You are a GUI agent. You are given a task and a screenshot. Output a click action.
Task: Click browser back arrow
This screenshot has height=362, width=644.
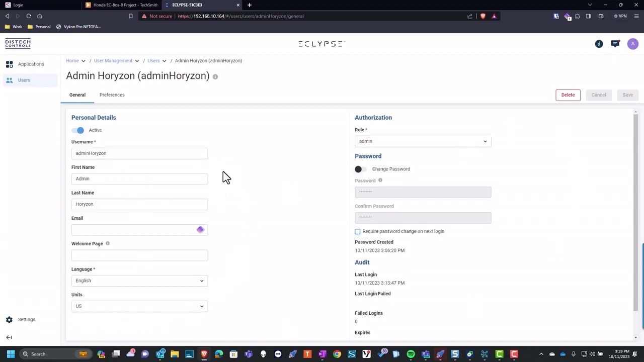7,16
